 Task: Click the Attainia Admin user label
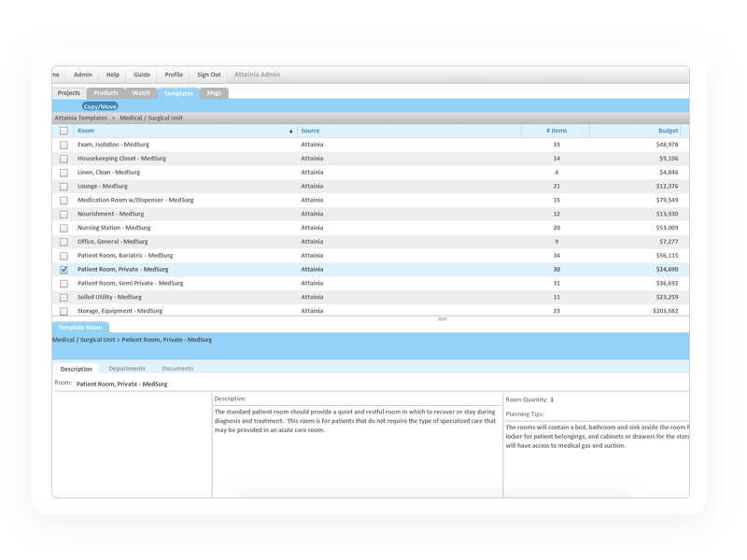pos(258,75)
